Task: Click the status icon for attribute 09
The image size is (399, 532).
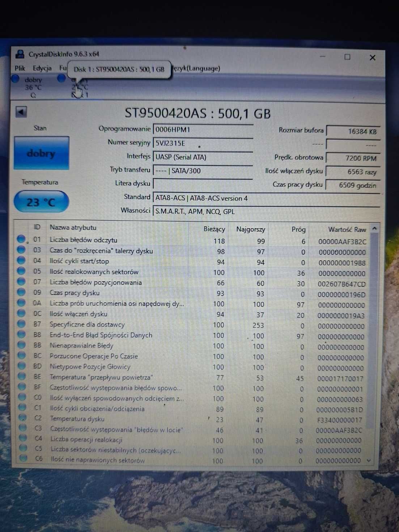Action: click(21, 292)
